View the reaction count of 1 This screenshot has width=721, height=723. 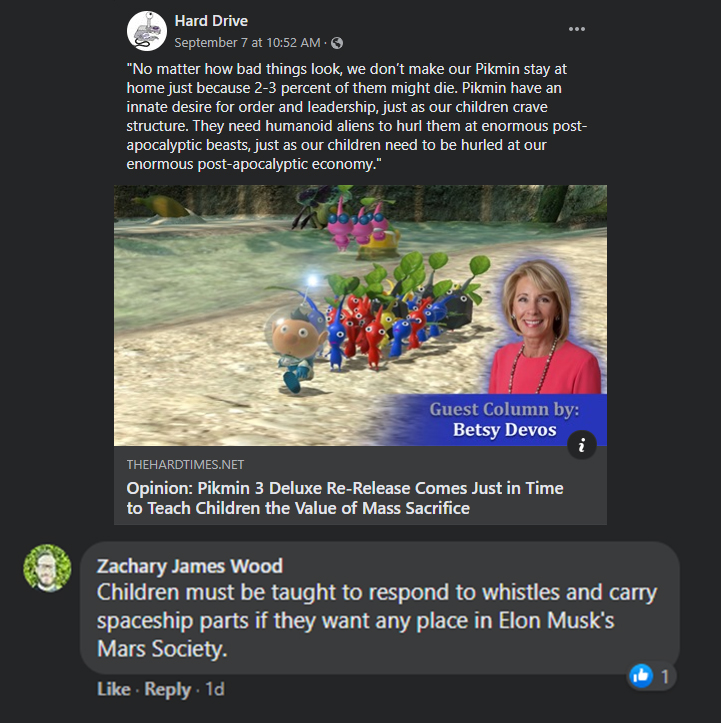click(665, 676)
